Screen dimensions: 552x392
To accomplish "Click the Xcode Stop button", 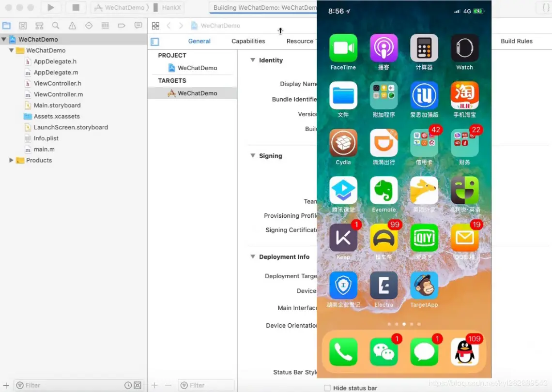I will click(76, 7).
